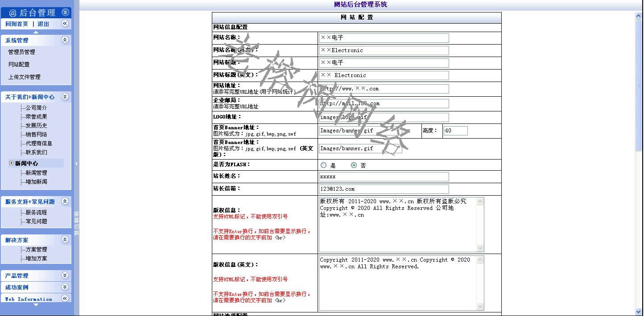Click the sidebar scroll-down triangle at bottom
Viewport: 644px width, 316px height.
(36, 305)
